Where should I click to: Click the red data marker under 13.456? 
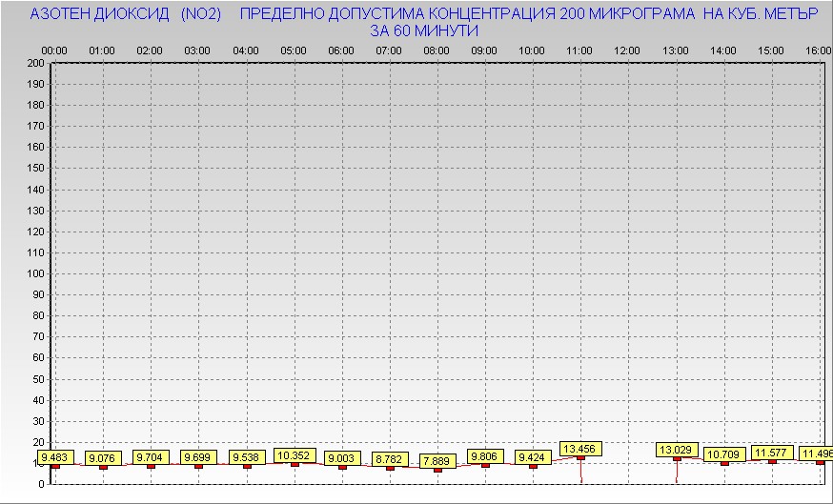[580, 457]
